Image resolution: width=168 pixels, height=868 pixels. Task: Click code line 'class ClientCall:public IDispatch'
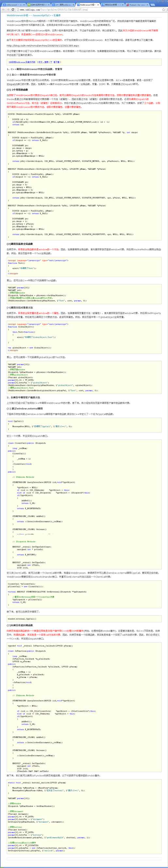pos(27,443)
